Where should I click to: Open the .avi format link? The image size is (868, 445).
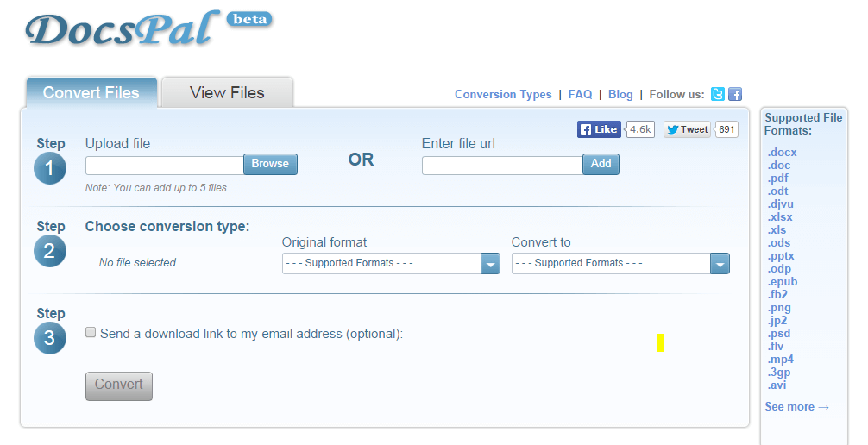777,385
